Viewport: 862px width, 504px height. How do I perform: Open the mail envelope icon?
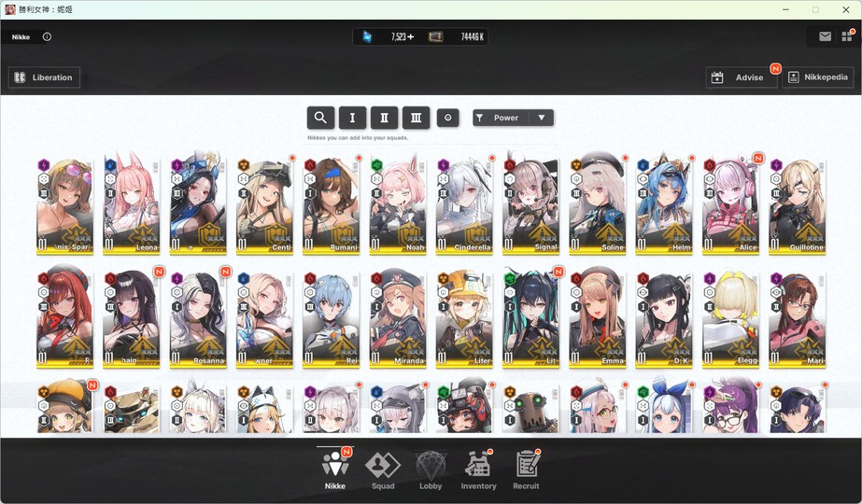[x=826, y=36]
